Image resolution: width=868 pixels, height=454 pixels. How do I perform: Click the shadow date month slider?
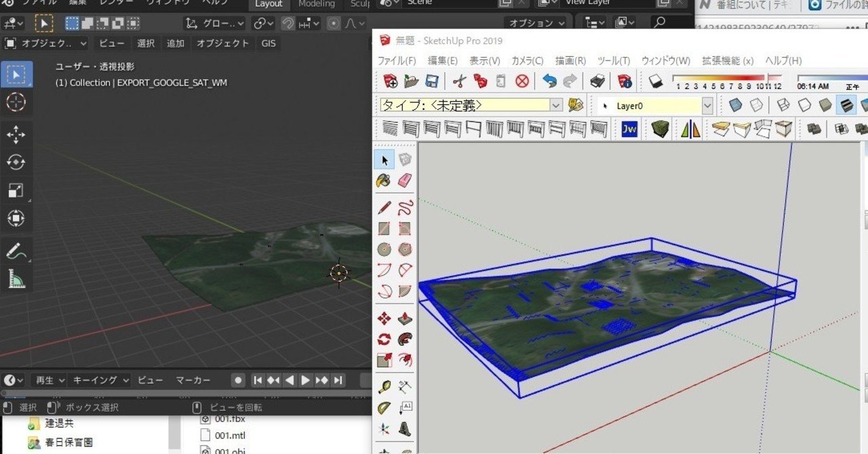click(x=726, y=79)
